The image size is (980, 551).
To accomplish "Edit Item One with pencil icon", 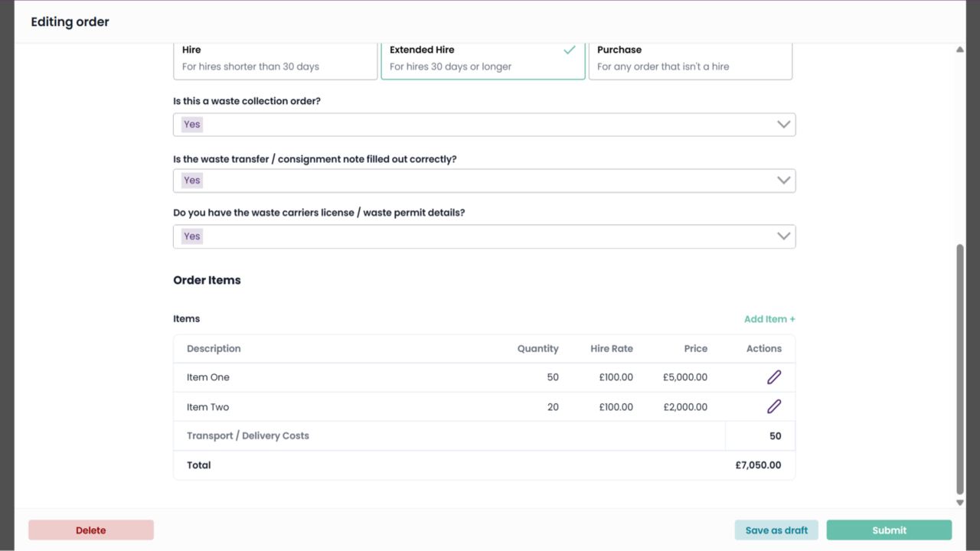I will [x=774, y=377].
